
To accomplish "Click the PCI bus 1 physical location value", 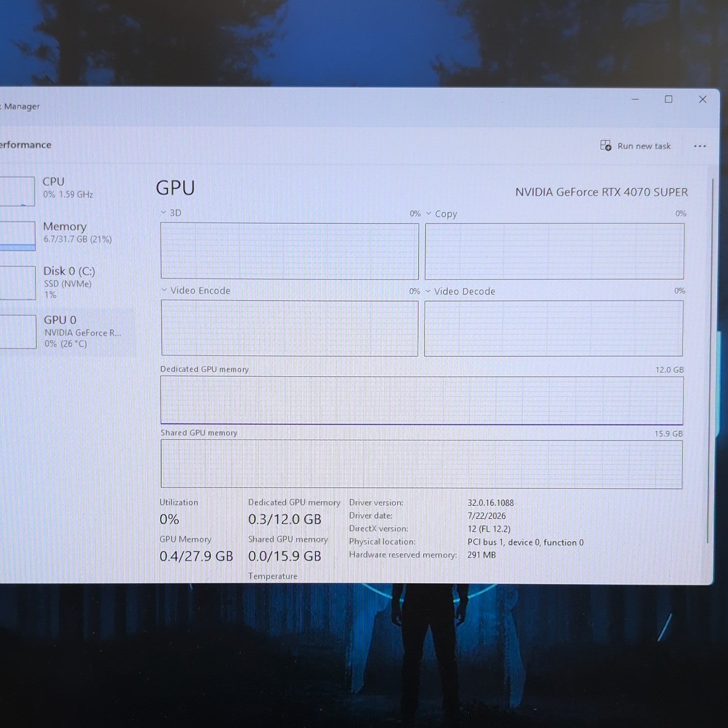I will point(526,542).
